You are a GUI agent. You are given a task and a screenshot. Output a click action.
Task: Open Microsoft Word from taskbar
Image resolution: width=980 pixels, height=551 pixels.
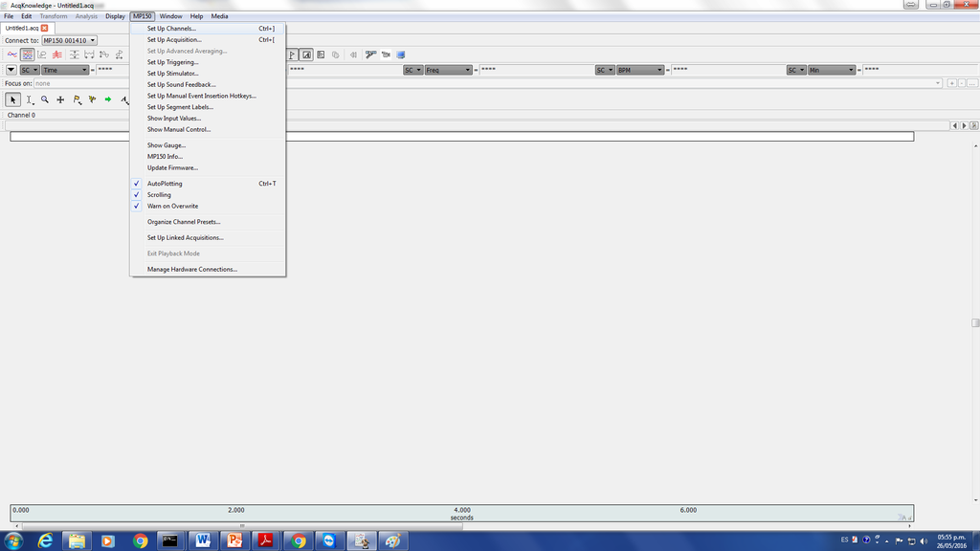pyautogui.click(x=203, y=541)
